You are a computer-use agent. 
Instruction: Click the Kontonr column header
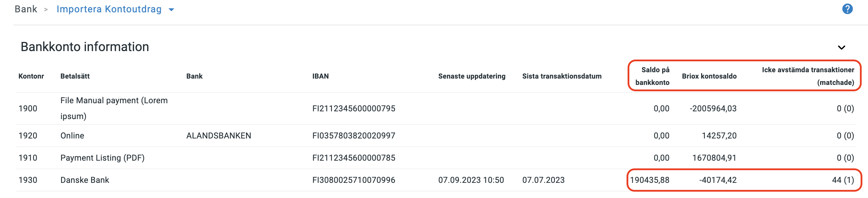(31, 76)
